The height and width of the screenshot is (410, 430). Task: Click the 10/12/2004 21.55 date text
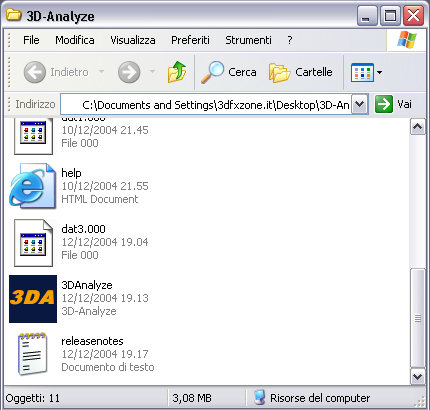[x=105, y=186]
